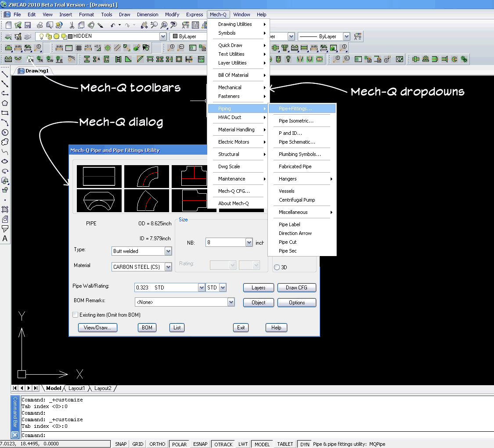This screenshot has height=448, width=494.
Task: Select the Rectangle tool
Action: tap(5, 113)
